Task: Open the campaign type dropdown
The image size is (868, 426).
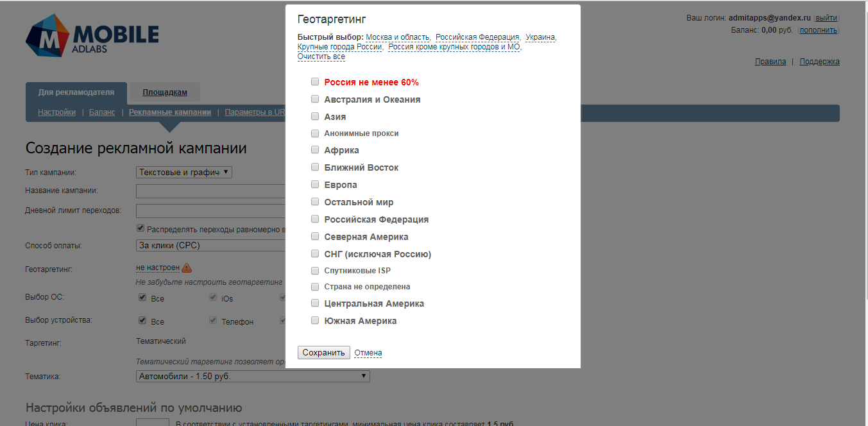Action: pos(184,173)
